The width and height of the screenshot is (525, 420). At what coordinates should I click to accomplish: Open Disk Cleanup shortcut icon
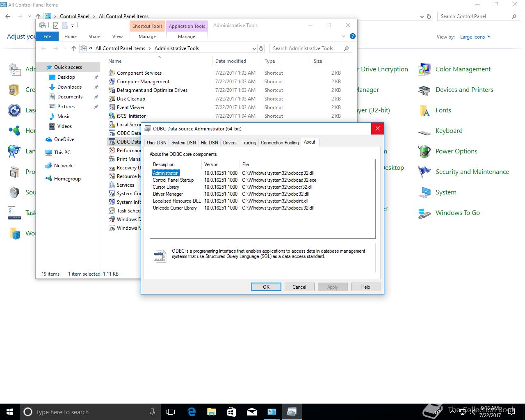(x=112, y=99)
